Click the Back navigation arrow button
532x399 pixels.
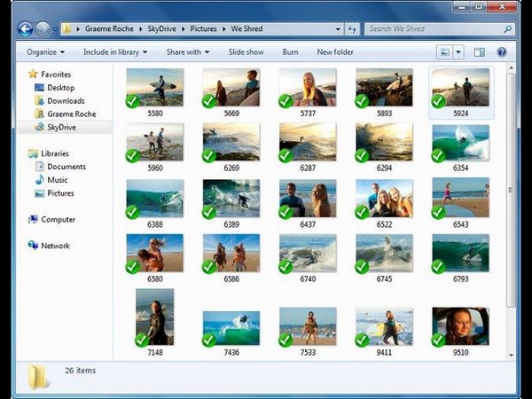click(26, 28)
